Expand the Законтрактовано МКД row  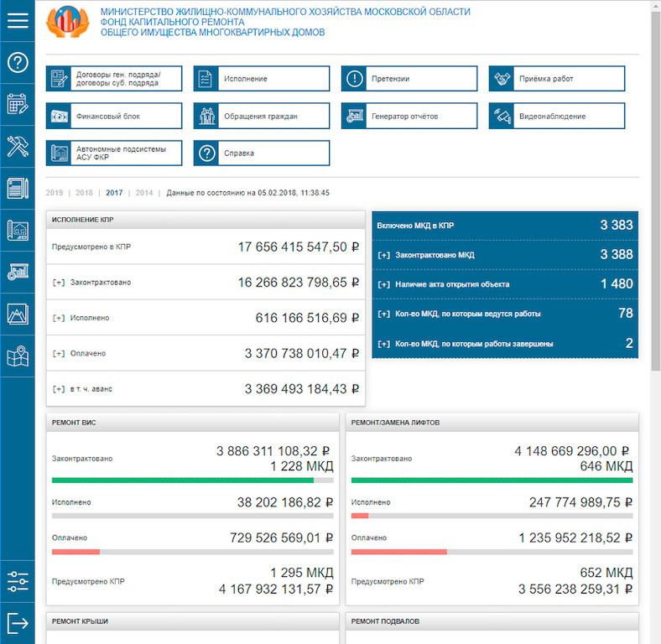pos(384,255)
